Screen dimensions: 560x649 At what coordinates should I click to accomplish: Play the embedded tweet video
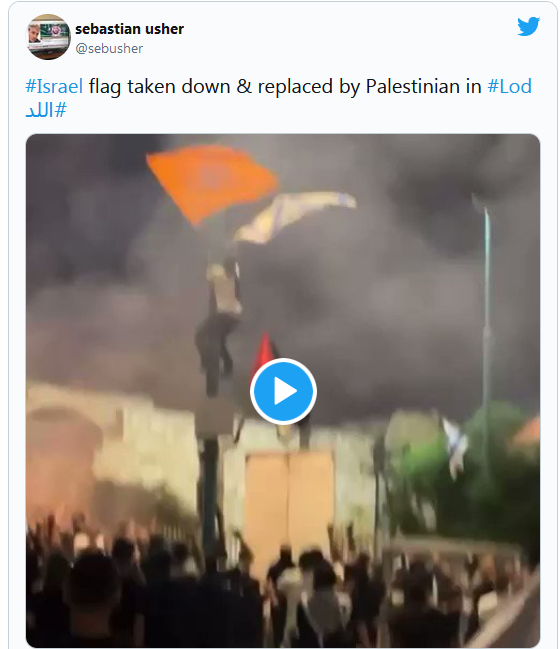283,391
